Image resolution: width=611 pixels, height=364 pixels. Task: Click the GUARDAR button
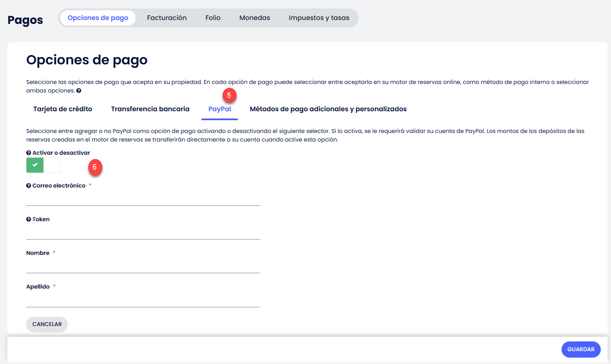pyautogui.click(x=581, y=350)
